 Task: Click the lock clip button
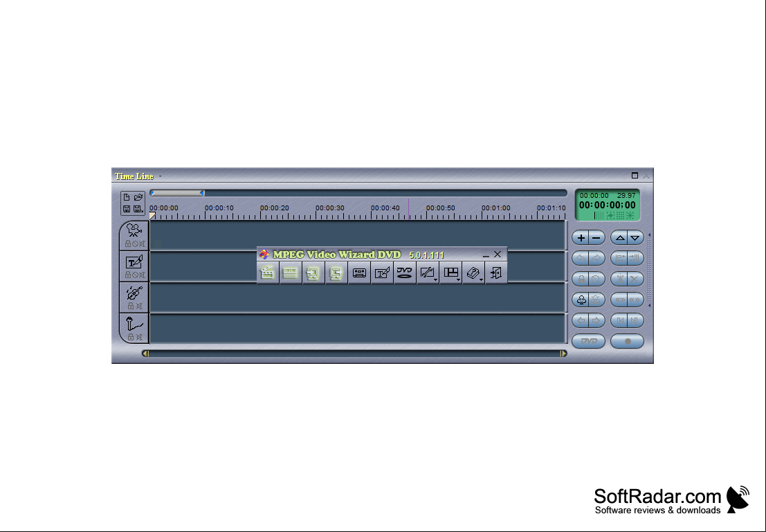581,279
